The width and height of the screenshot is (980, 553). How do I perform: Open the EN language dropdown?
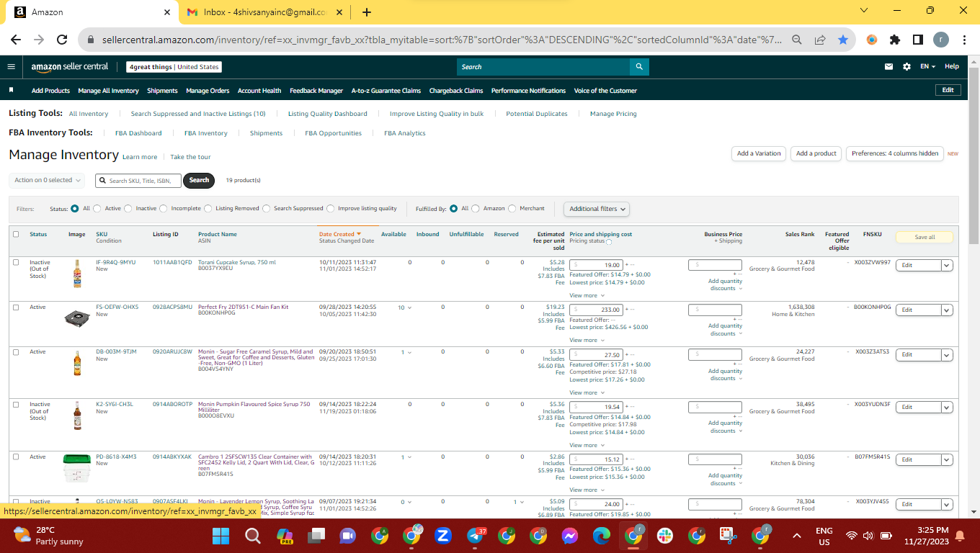(x=927, y=67)
